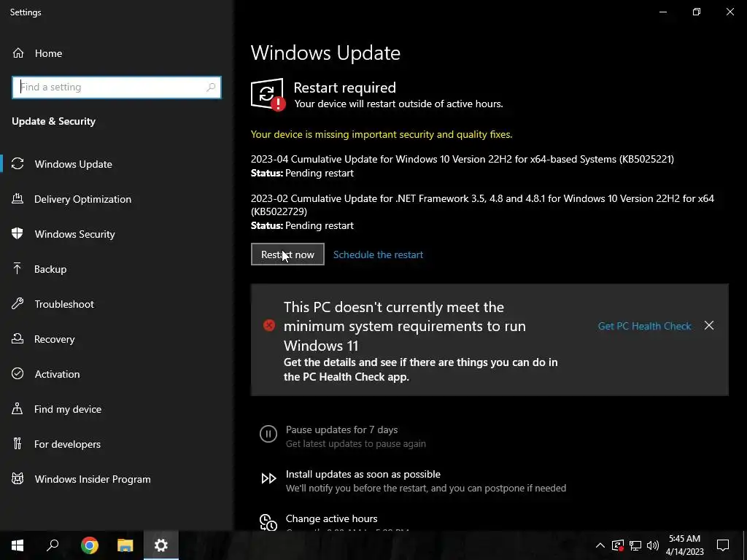Click the Activation checkmark circle icon

18,374
